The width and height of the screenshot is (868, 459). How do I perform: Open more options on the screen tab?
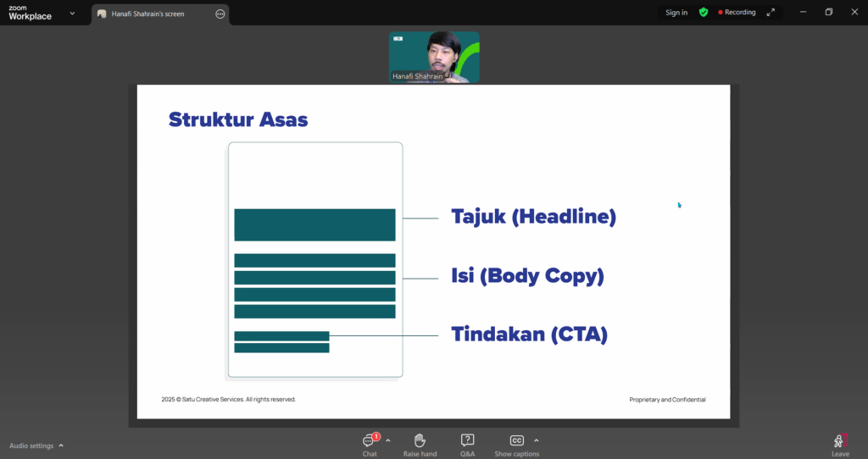click(x=220, y=14)
